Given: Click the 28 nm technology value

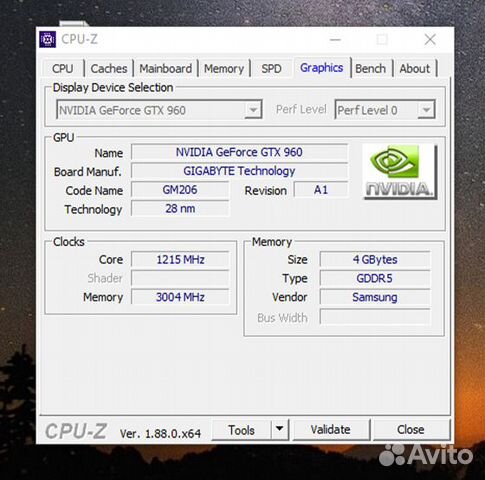Looking at the screenshot, I should (x=180, y=209).
